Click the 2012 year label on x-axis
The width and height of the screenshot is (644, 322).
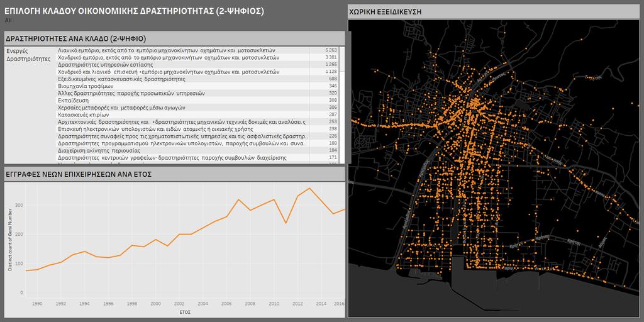297,304
